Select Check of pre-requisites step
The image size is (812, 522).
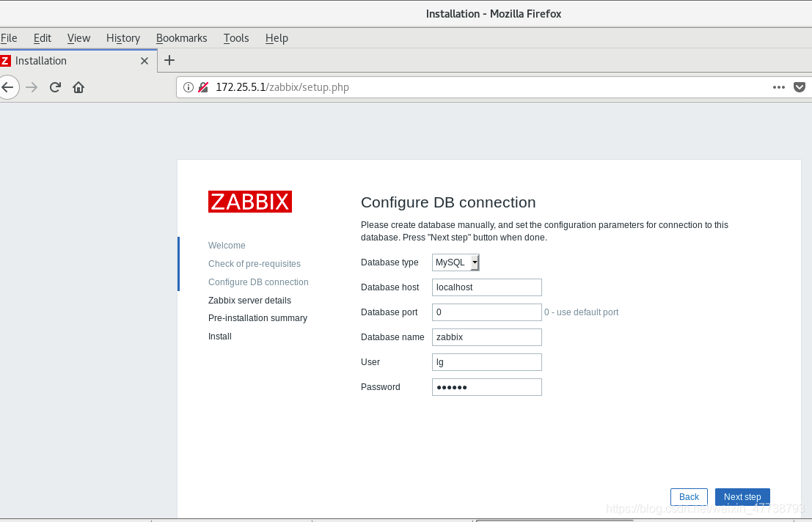click(x=255, y=263)
